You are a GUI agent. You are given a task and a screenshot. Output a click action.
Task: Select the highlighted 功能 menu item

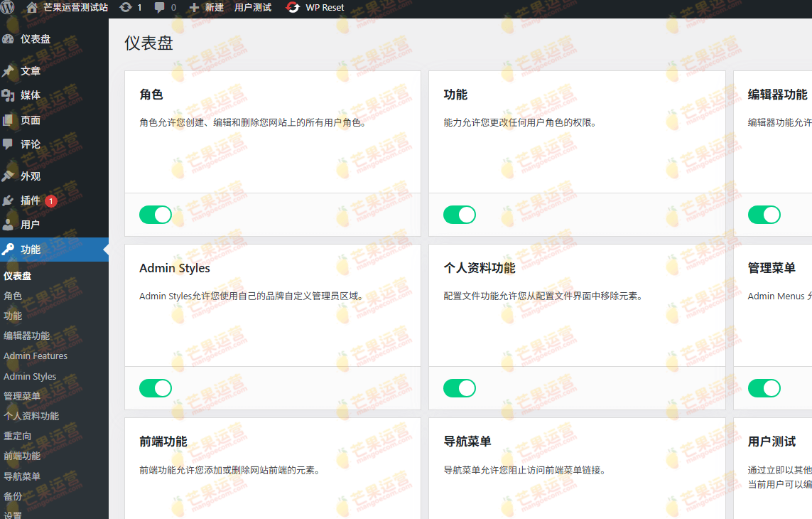click(55, 250)
